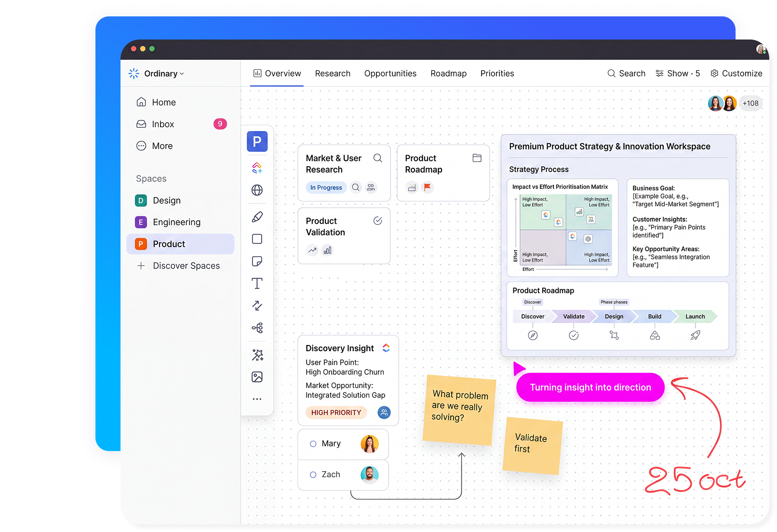The width and height of the screenshot is (777, 532).
Task: Select the sticky note tool
Action: [257, 261]
